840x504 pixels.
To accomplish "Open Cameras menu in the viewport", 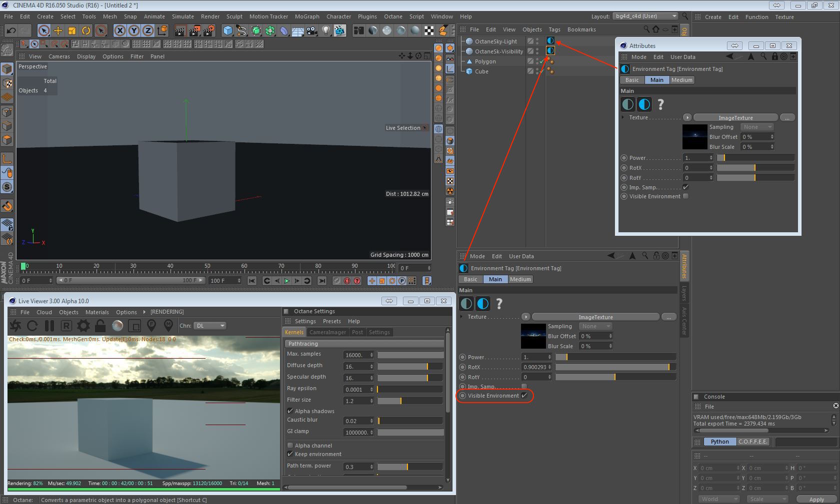I will (59, 56).
